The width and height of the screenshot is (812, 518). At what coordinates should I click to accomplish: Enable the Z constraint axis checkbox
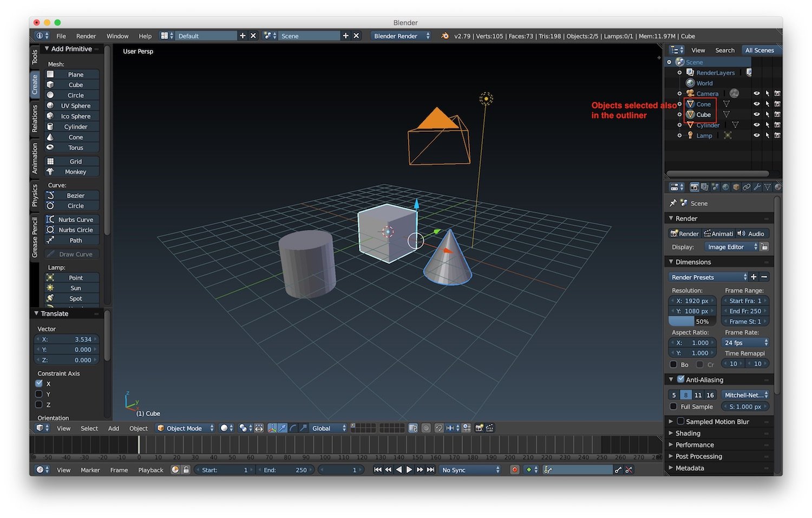click(x=39, y=404)
